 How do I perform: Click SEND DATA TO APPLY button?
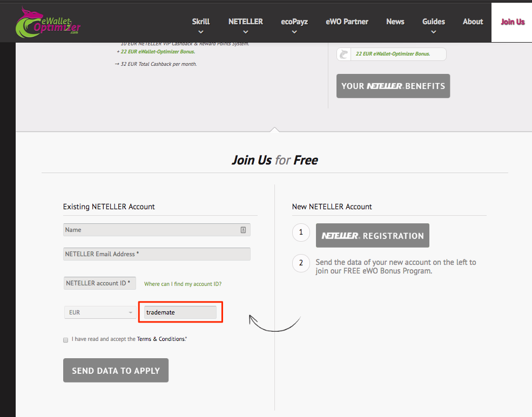tap(116, 370)
